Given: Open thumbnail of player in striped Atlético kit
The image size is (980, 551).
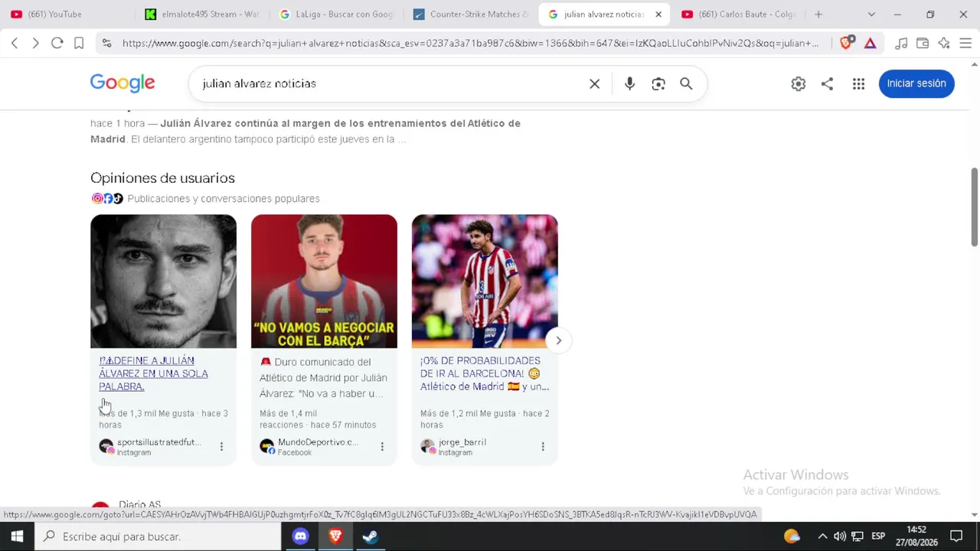Looking at the screenshot, I should point(485,282).
